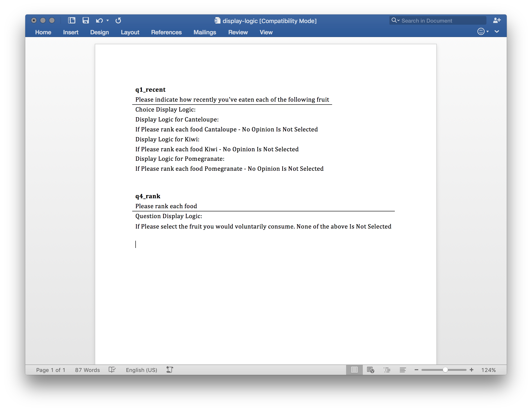Click the Undo icon in the title bar

pyautogui.click(x=99, y=21)
